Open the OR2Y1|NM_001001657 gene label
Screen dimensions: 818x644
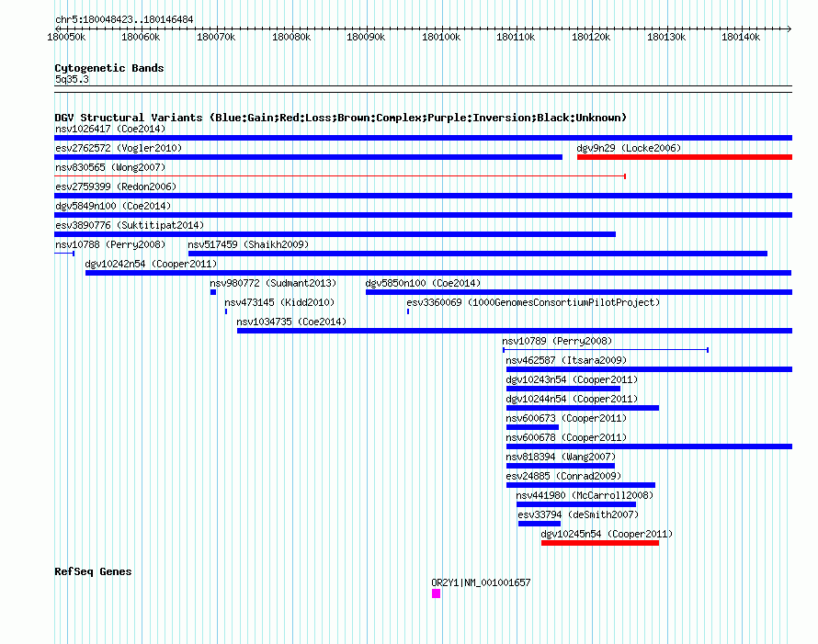coord(481,582)
